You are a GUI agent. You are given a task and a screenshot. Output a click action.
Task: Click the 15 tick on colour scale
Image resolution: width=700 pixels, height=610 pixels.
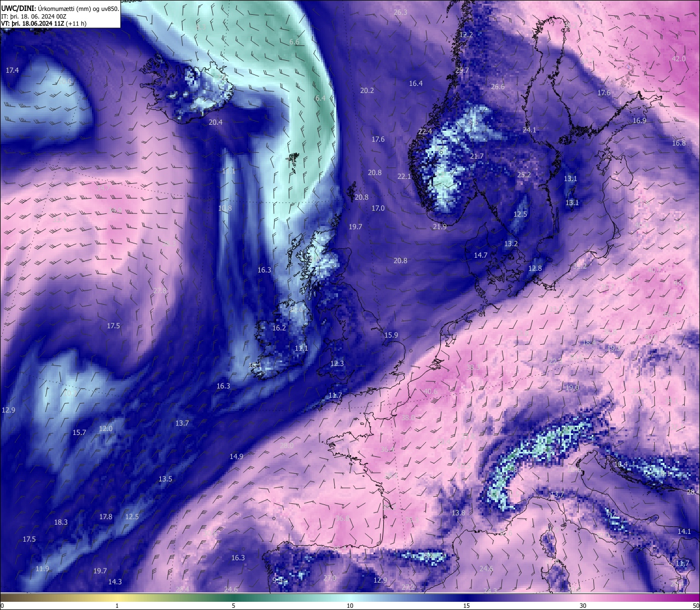click(x=466, y=606)
